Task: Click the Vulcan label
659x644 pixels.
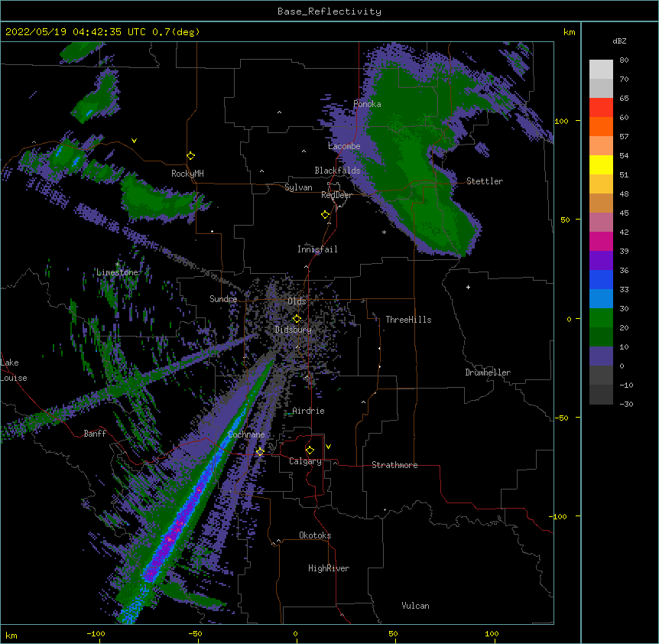Action: [415, 606]
